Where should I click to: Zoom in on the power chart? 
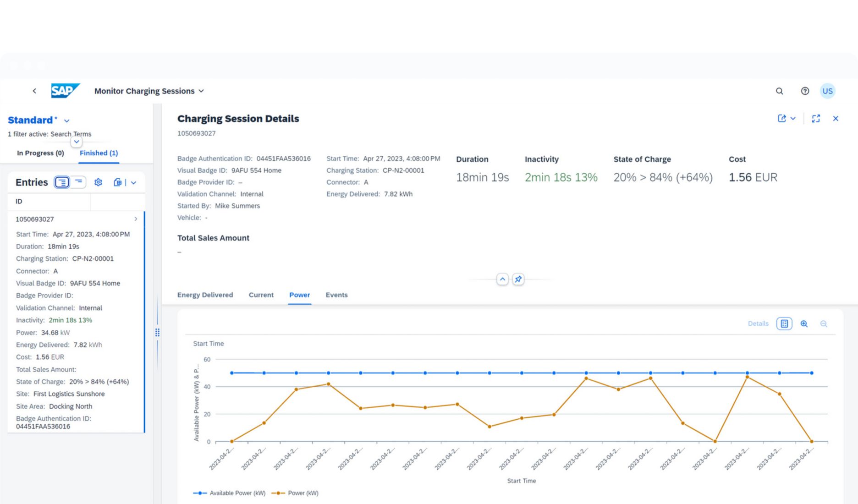(x=804, y=324)
